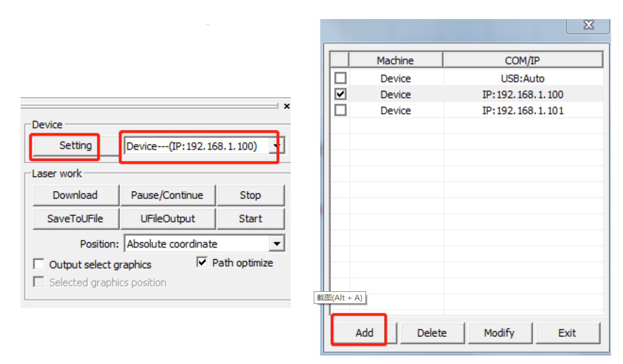The image size is (623, 364).
Task: Check the USB:Auto device checkbox
Action: 341,78
